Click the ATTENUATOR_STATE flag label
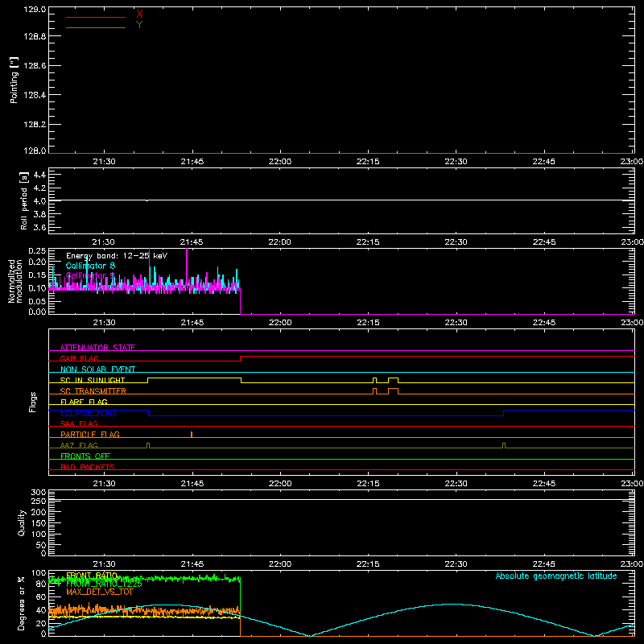The height and width of the screenshot is (644, 644). (97, 348)
